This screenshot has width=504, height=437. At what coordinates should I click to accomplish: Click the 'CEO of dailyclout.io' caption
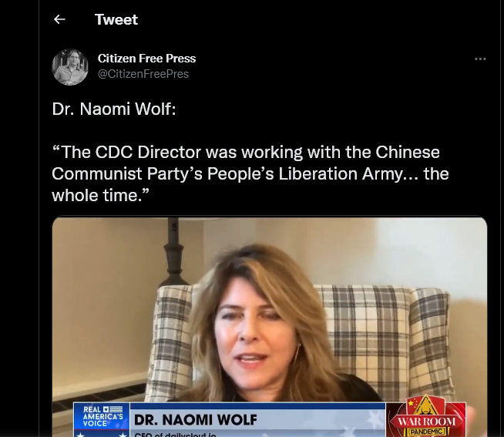tap(176, 435)
